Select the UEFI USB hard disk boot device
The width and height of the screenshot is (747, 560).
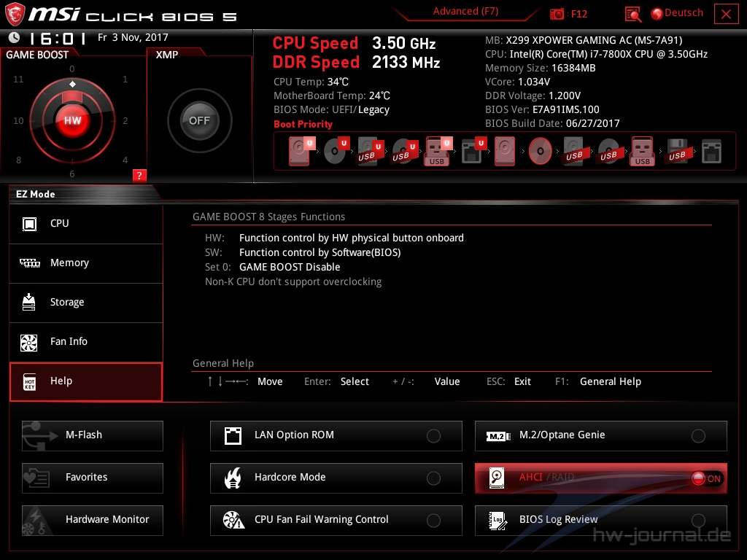[370, 151]
